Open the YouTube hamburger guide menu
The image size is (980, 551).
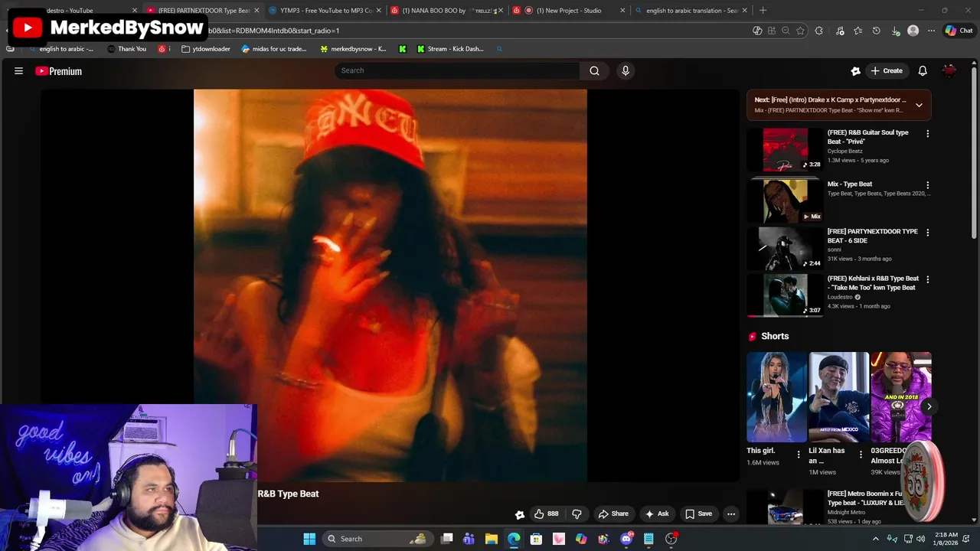pos(18,71)
